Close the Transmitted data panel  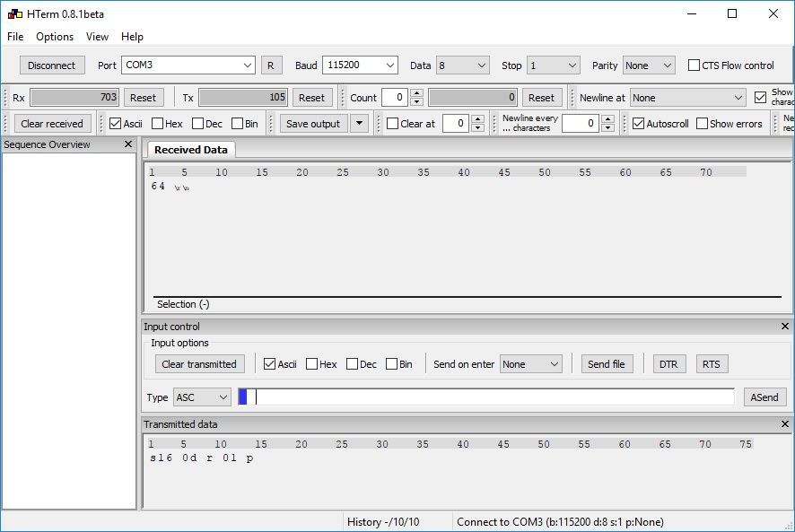point(785,424)
